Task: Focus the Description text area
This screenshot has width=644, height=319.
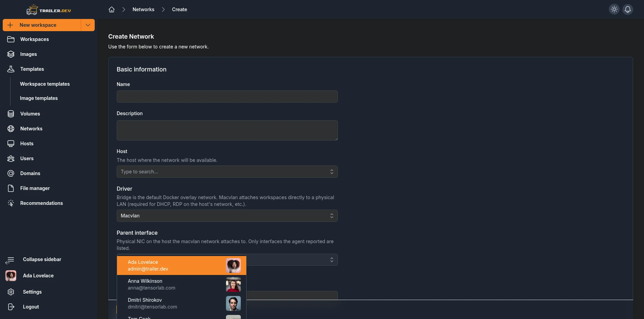Action: 227,130
